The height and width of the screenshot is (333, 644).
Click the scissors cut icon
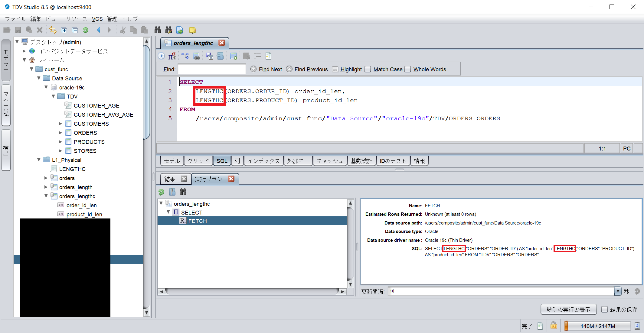(x=123, y=30)
